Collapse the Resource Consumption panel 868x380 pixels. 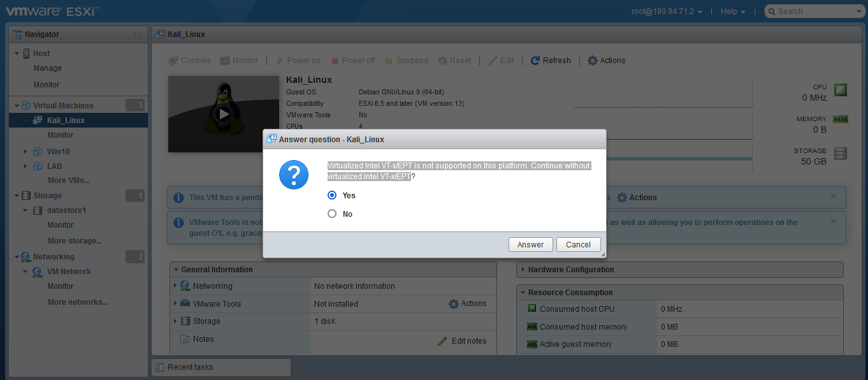(523, 293)
